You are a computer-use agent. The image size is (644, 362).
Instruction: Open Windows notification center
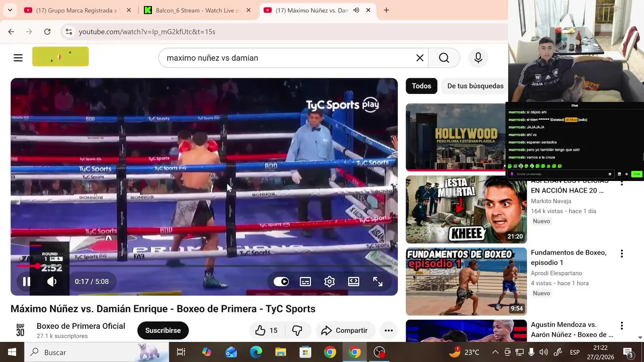pos(628,352)
